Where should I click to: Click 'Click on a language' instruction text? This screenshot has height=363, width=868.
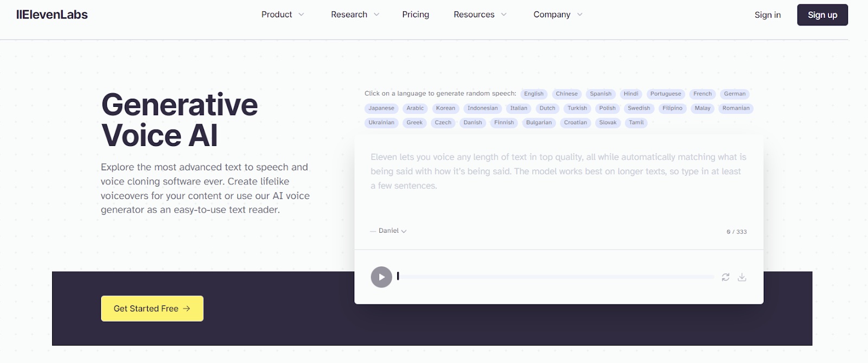point(440,93)
